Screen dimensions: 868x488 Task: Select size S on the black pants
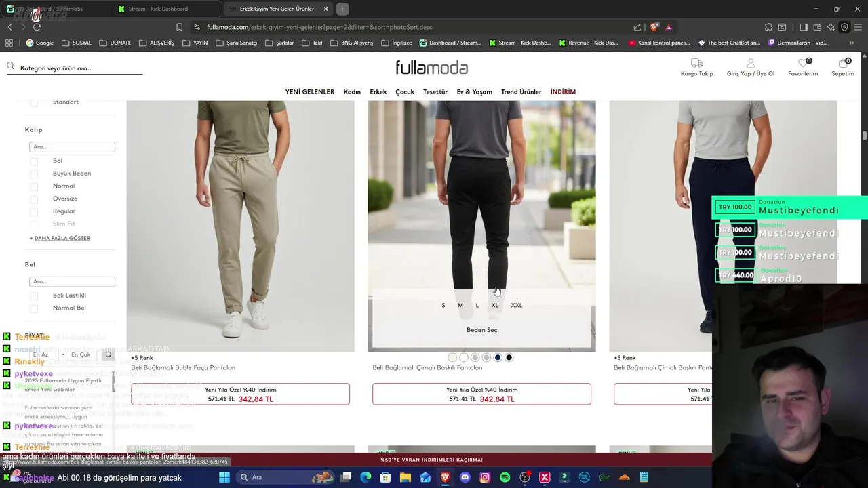pos(443,305)
